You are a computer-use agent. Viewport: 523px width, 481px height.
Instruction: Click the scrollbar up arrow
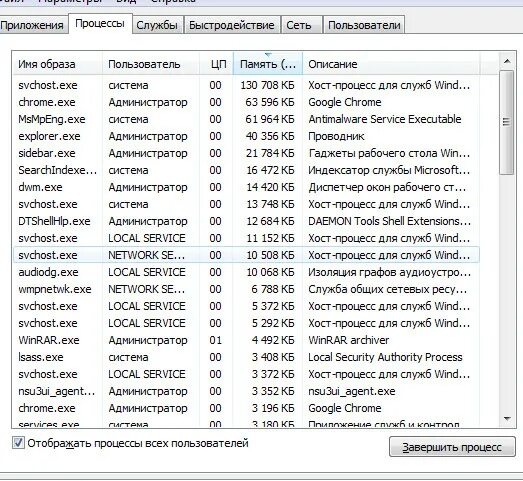pyautogui.click(x=507, y=61)
